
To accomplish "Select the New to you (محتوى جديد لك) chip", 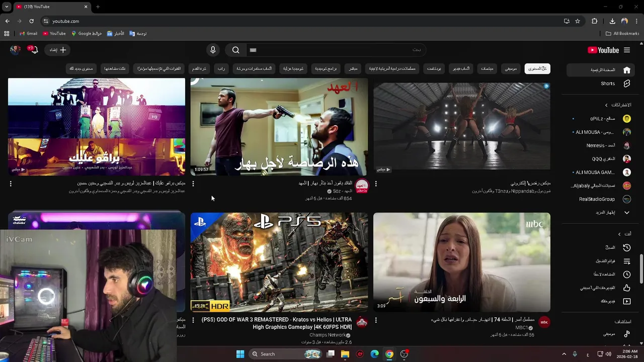I will pos(81,68).
